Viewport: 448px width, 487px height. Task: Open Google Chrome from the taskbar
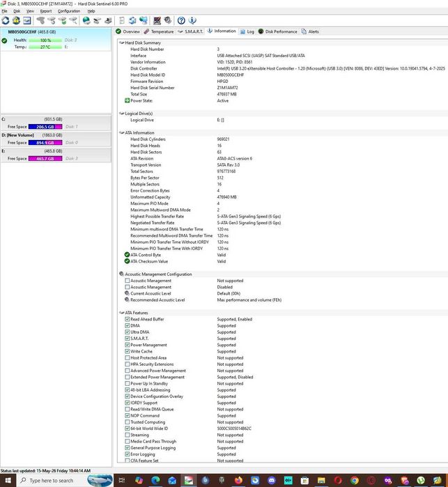coord(355,480)
